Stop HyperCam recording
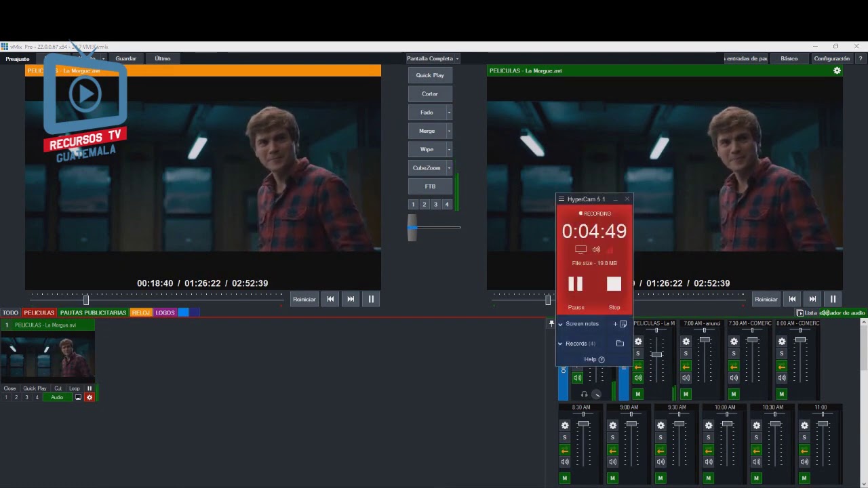The image size is (868, 488). [x=614, y=285]
